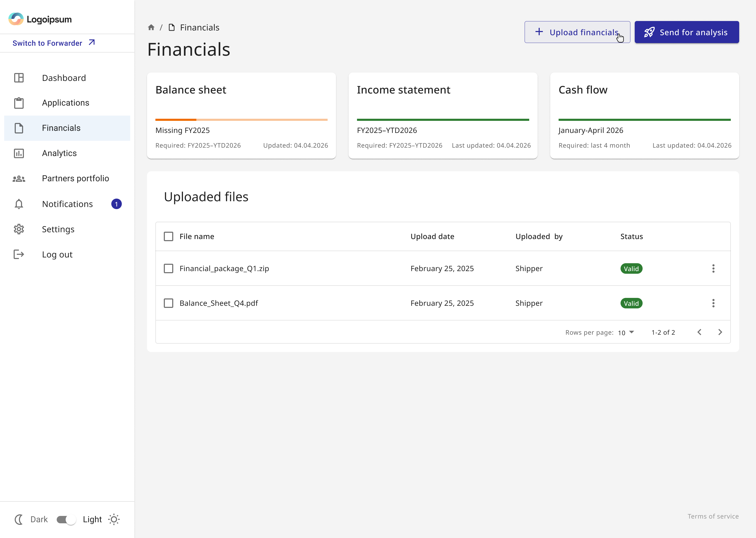Open Applications from the sidebar
Image resolution: width=756 pixels, height=538 pixels.
[x=67, y=103]
